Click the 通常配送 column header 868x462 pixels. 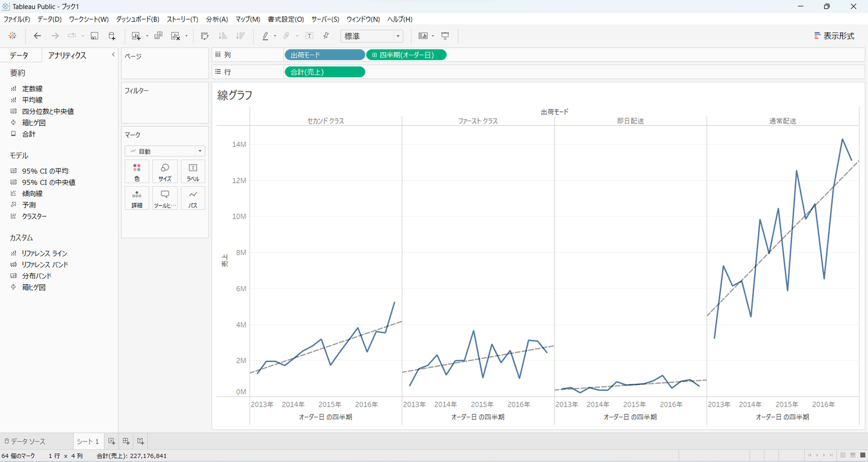click(782, 121)
